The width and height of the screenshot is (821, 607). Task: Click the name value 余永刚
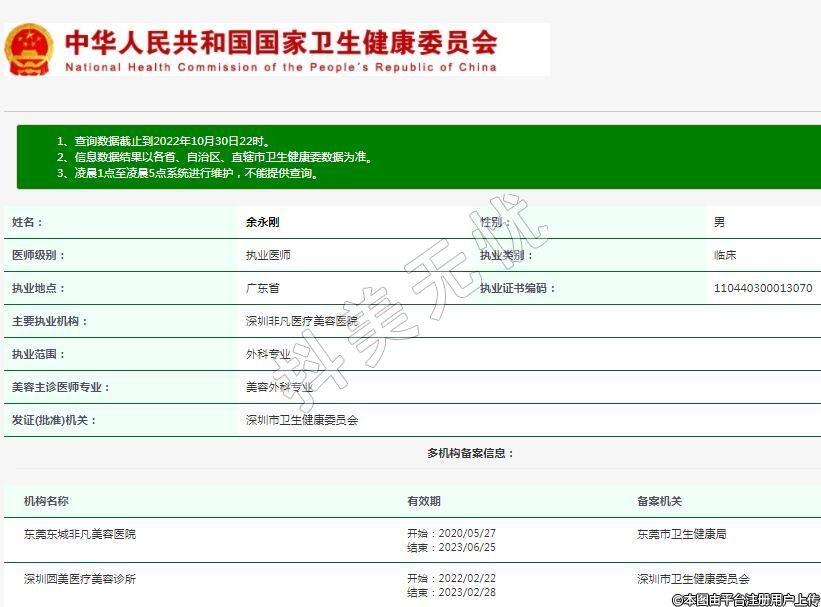click(263, 222)
